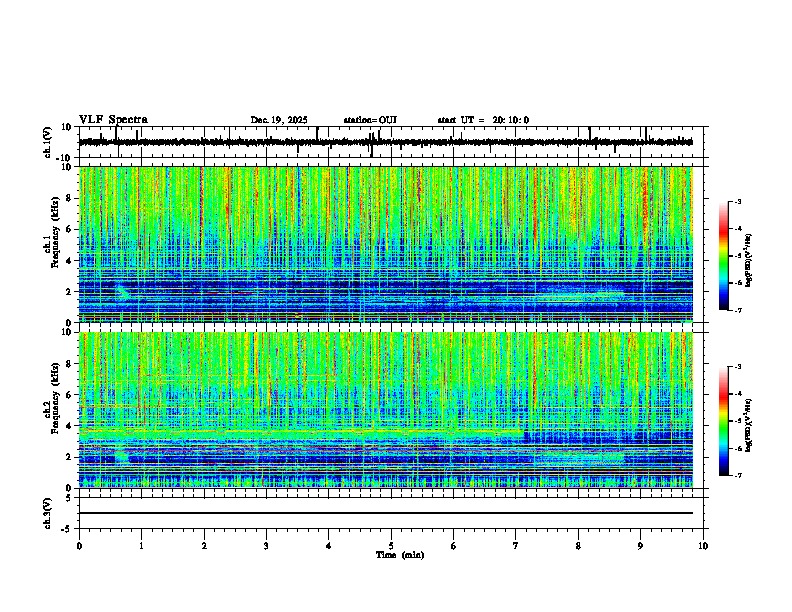Click the 'VLF Spectra' title text
Image resolution: width=792 pixels, height=612 pixels.
pyautogui.click(x=113, y=120)
